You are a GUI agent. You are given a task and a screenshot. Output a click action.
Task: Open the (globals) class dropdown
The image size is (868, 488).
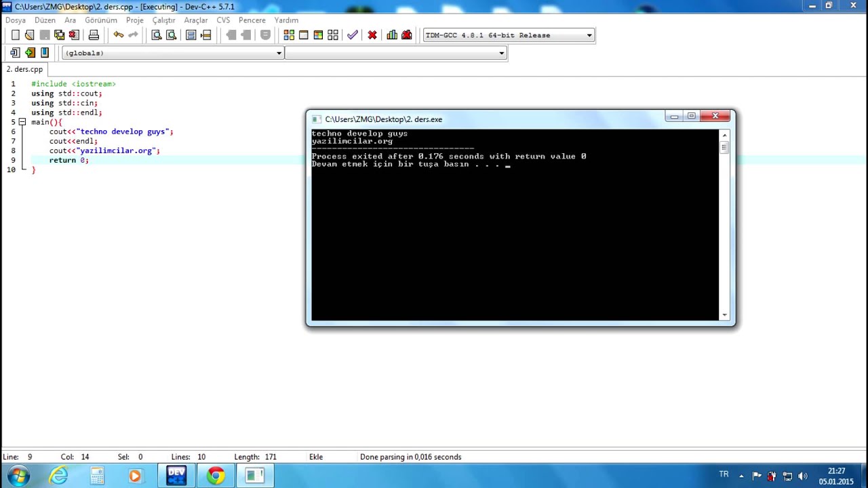[x=279, y=53]
